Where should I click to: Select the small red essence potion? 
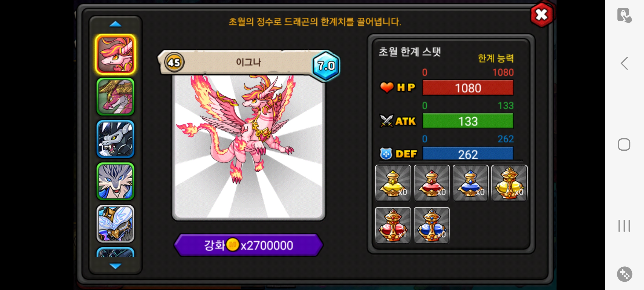(431, 183)
